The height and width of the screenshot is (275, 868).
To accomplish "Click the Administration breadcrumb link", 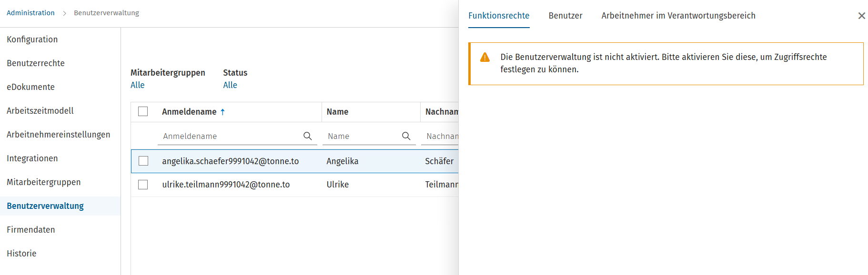I will pyautogui.click(x=30, y=13).
